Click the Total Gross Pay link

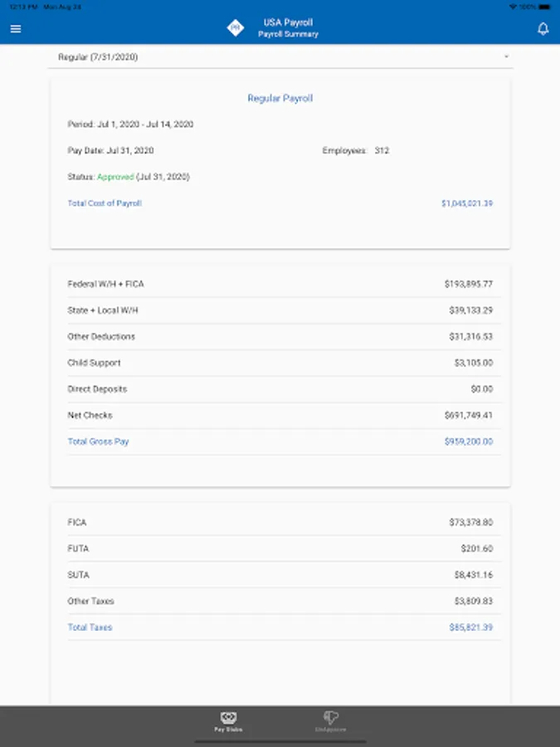click(98, 442)
